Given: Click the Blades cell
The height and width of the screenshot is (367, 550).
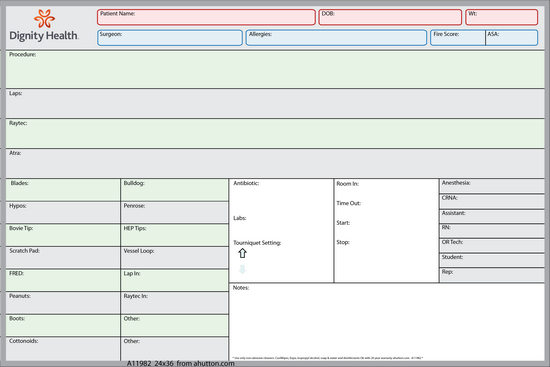Looking at the screenshot, I should 63,190.
